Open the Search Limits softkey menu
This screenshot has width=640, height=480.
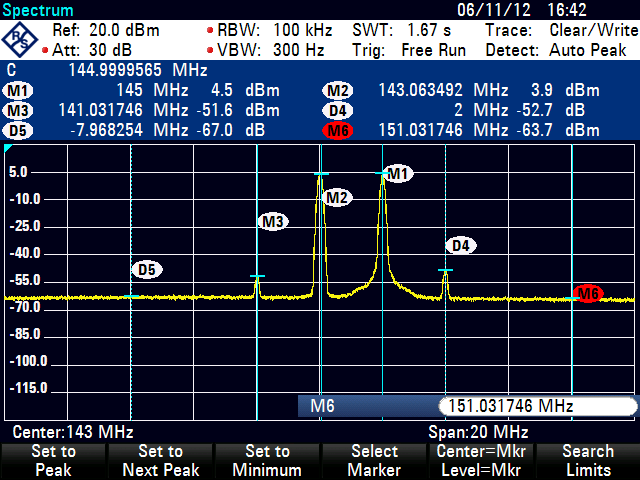(x=587, y=461)
